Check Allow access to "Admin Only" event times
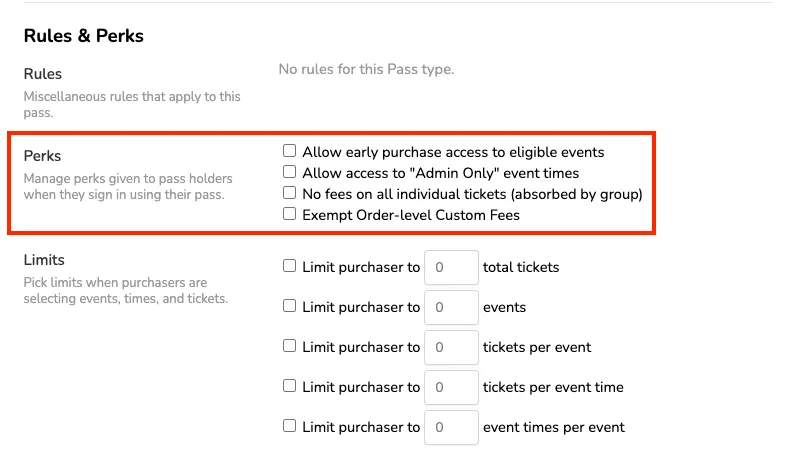 point(290,172)
